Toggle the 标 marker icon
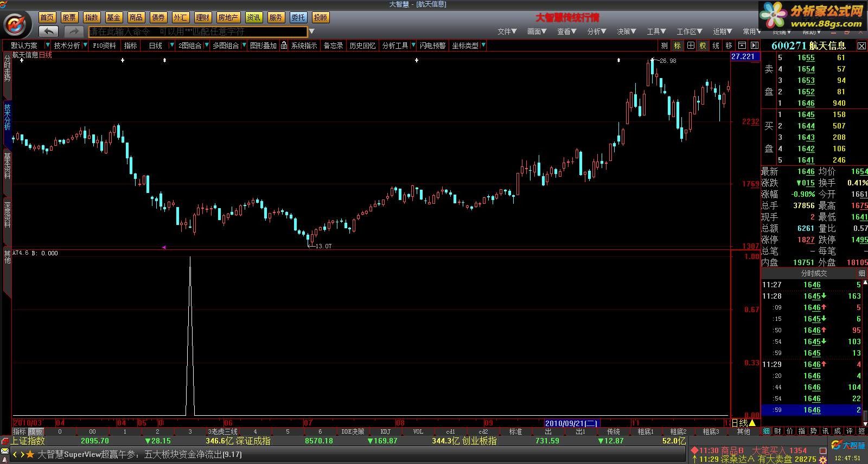The image size is (868, 464). (678, 46)
